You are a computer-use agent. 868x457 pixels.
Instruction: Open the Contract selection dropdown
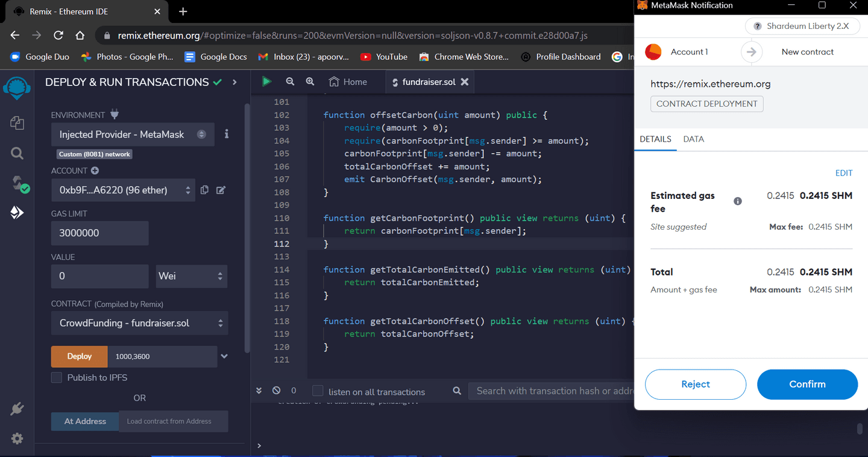click(x=139, y=323)
